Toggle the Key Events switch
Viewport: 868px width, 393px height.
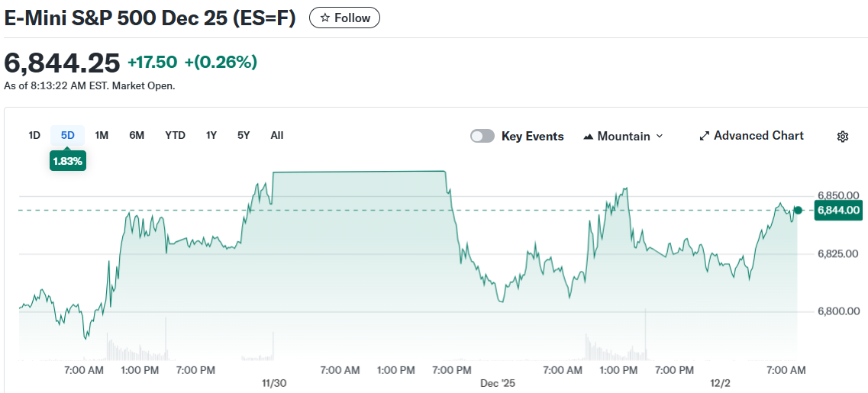click(x=482, y=136)
